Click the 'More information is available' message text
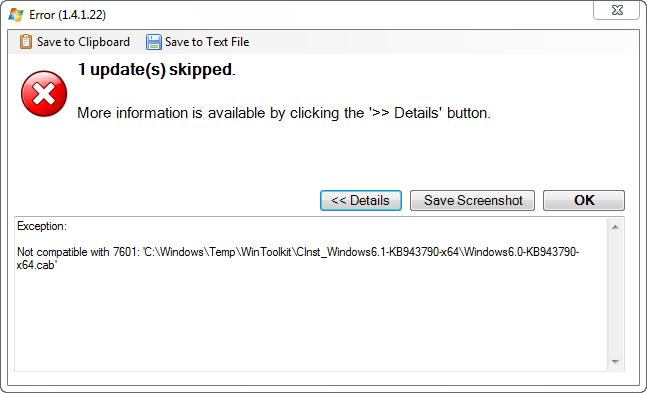This screenshot has width=647, height=393. coord(284,113)
